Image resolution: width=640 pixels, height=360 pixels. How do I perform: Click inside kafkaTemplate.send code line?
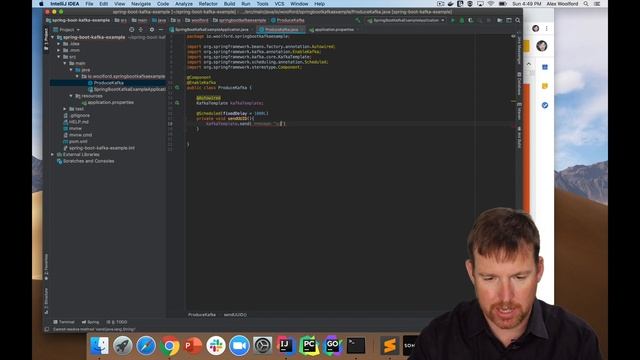[x=245, y=124]
